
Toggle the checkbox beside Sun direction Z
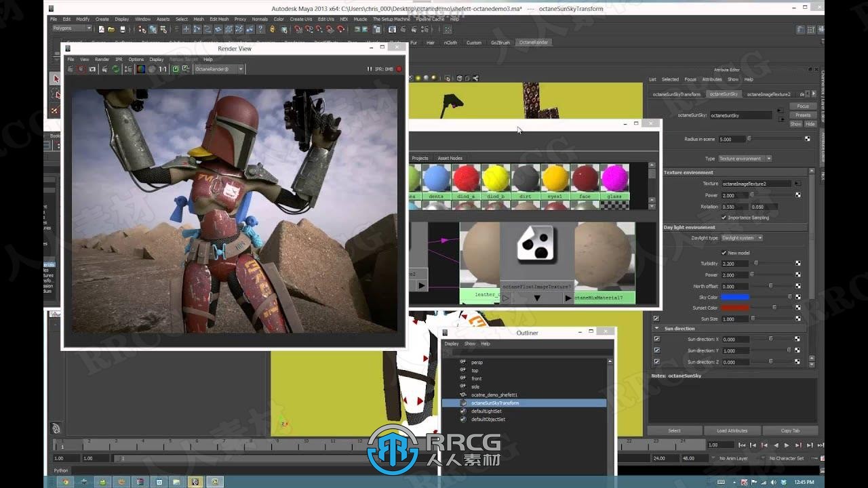click(656, 362)
